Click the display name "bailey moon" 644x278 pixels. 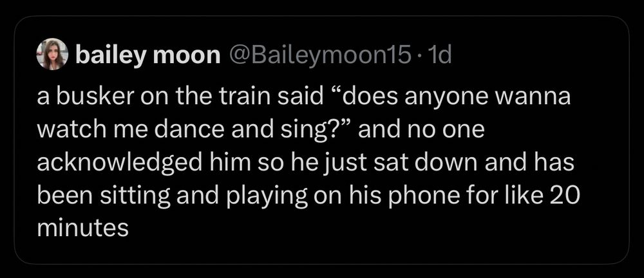pos(148,55)
